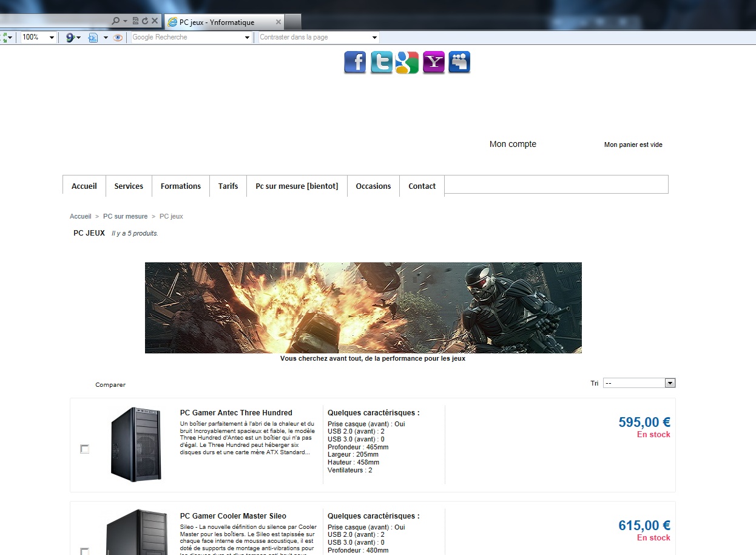Stop loading with the address bar X
The width and height of the screenshot is (756, 555).
pos(155,21)
